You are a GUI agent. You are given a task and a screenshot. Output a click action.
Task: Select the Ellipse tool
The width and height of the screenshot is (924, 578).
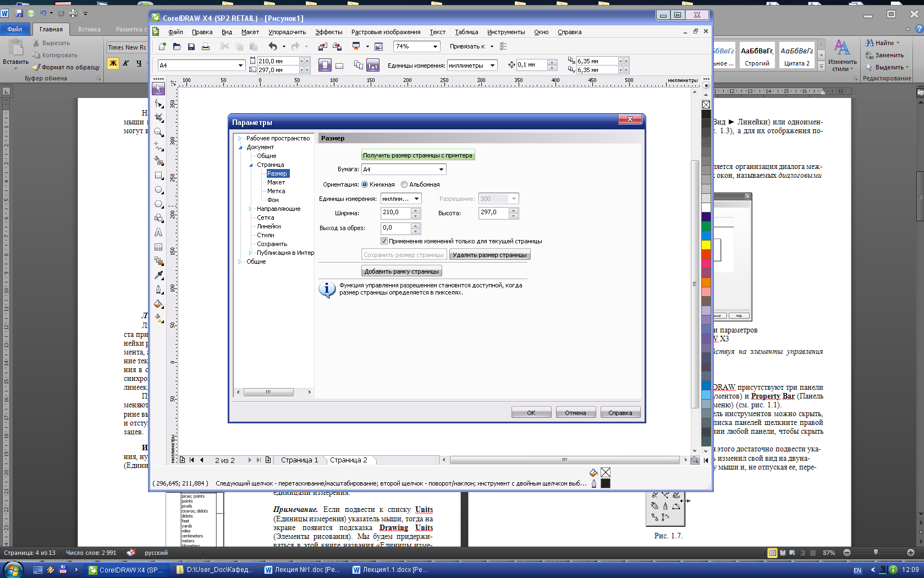(x=158, y=189)
